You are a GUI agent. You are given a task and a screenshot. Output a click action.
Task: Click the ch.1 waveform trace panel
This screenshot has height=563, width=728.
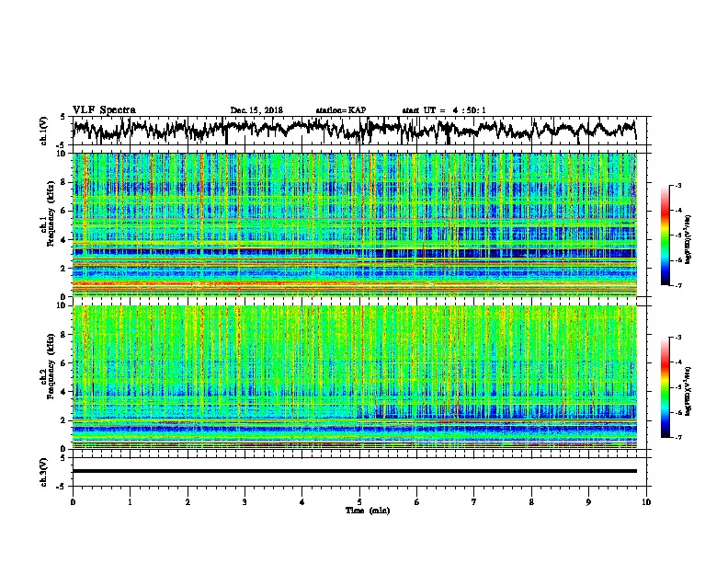click(x=361, y=131)
